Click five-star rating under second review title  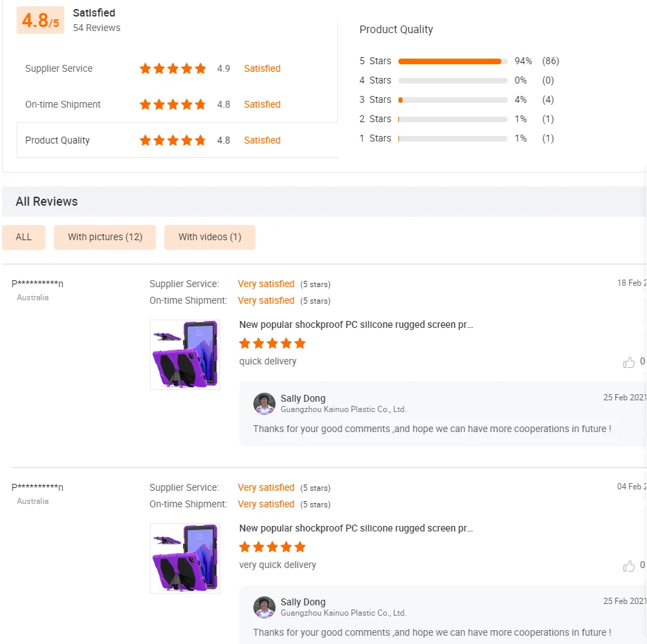point(272,547)
